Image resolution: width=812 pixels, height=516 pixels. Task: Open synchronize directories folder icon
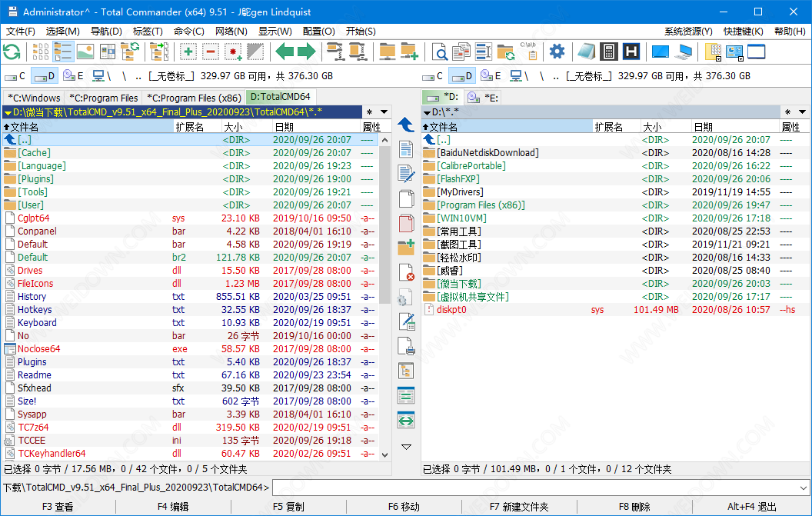click(505, 52)
